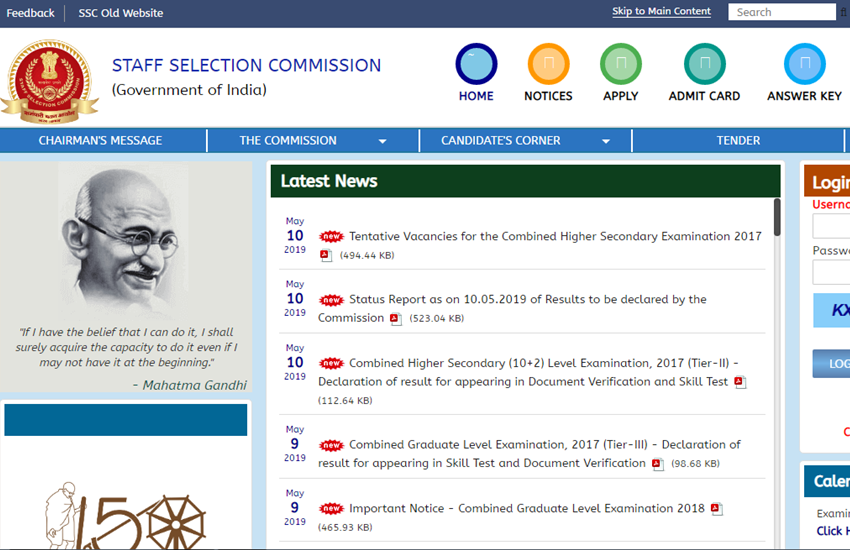The image size is (850, 550).
Task: Click the Staff Selection Commission emblem logo
Action: click(x=50, y=76)
